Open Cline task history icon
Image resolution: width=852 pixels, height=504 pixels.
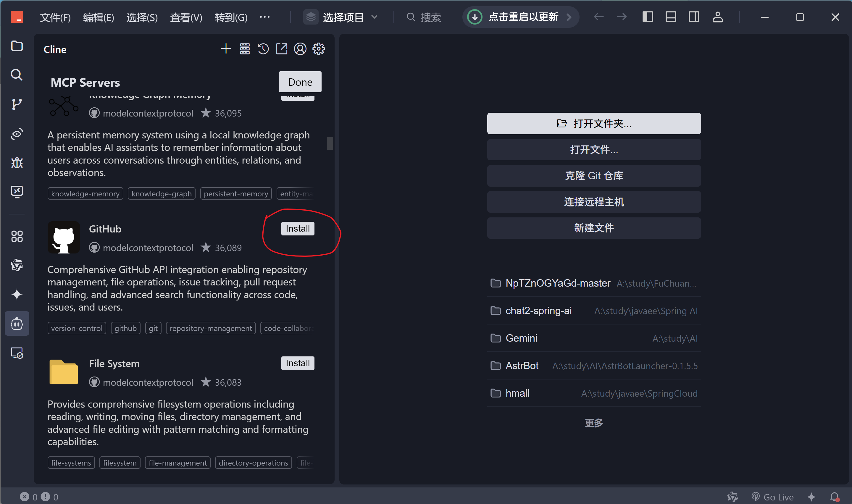click(263, 49)
